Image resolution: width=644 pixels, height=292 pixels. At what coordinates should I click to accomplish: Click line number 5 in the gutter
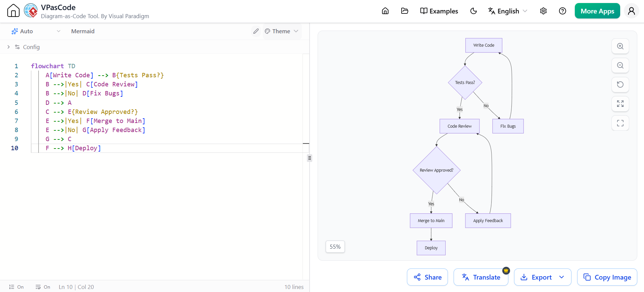[x=16, y=103]
